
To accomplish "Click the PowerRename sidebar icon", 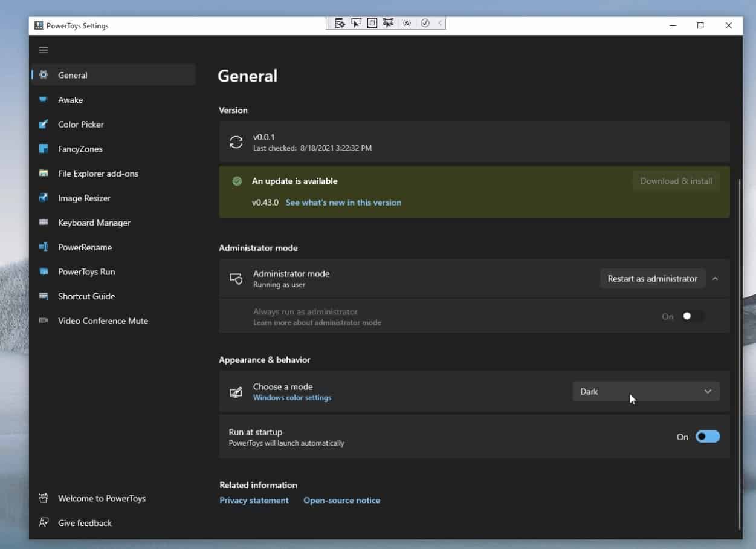I will [x=44, y=247].
